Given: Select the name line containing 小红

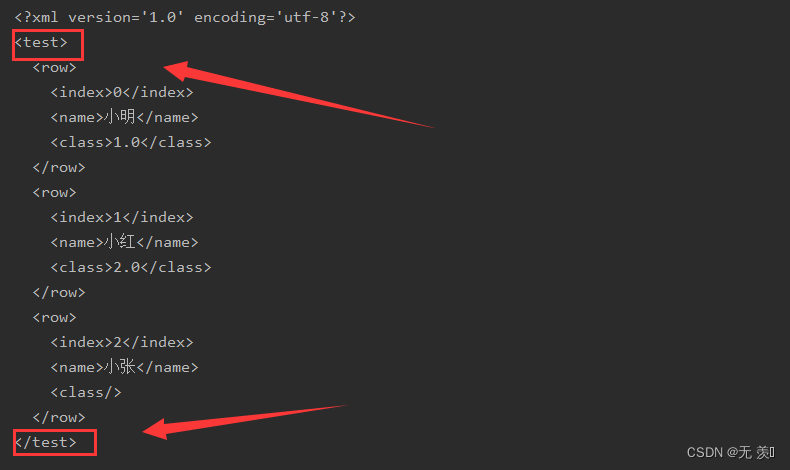Looking at the screenshot, I should coord(124,242).
